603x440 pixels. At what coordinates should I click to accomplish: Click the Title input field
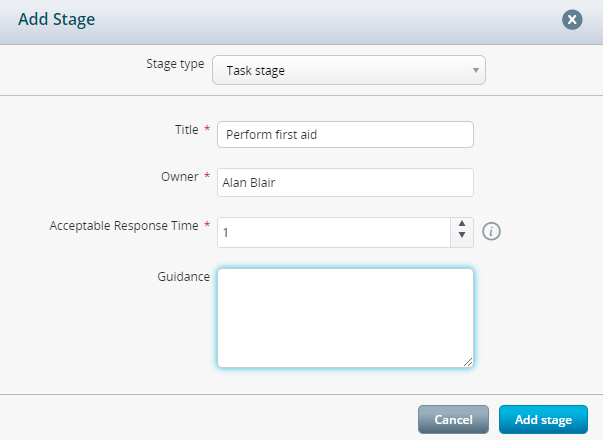345,135
